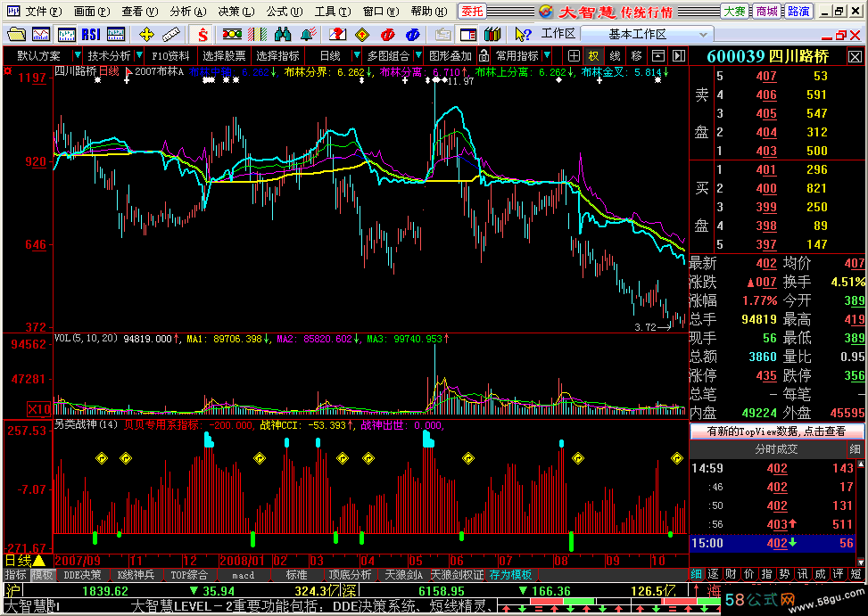Click the RSI indicator toolbar icon
This screenshot has width=868, height=616.
[x=91, y=34]
